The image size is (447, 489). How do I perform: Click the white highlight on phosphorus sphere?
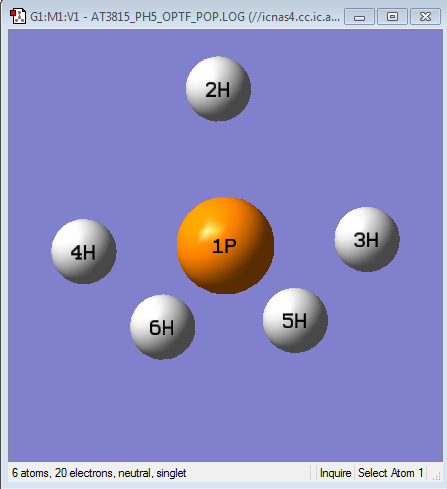[x=208, y=230]
